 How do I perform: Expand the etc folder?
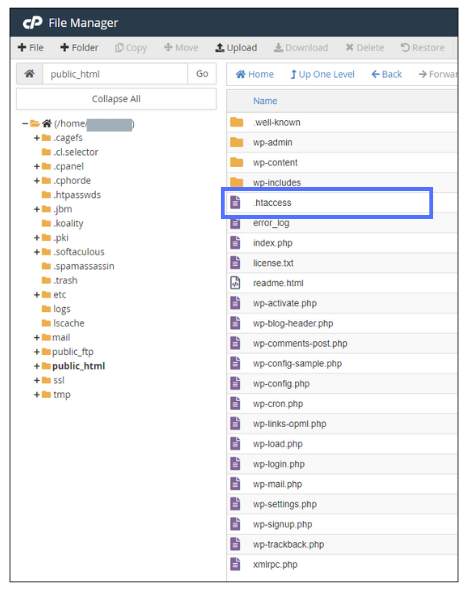[x=37, y=295]
